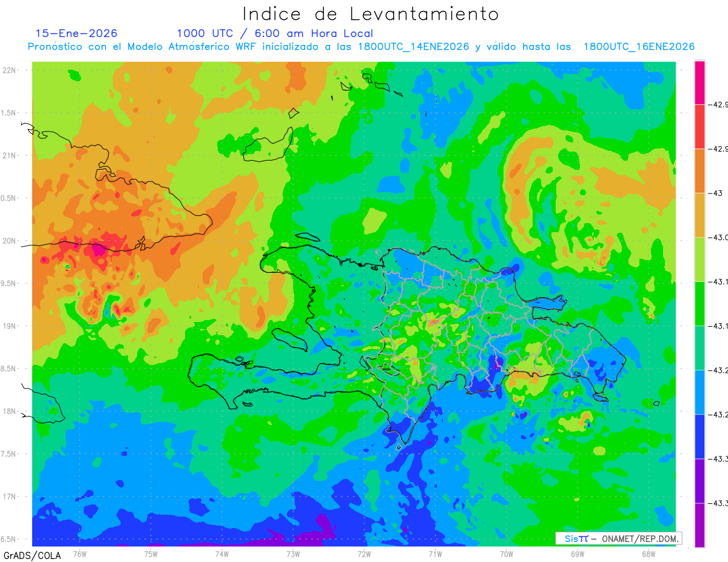Click the '75W' longitude label
The height and width of the screenshot is (562, 728).
pos(150,554)
